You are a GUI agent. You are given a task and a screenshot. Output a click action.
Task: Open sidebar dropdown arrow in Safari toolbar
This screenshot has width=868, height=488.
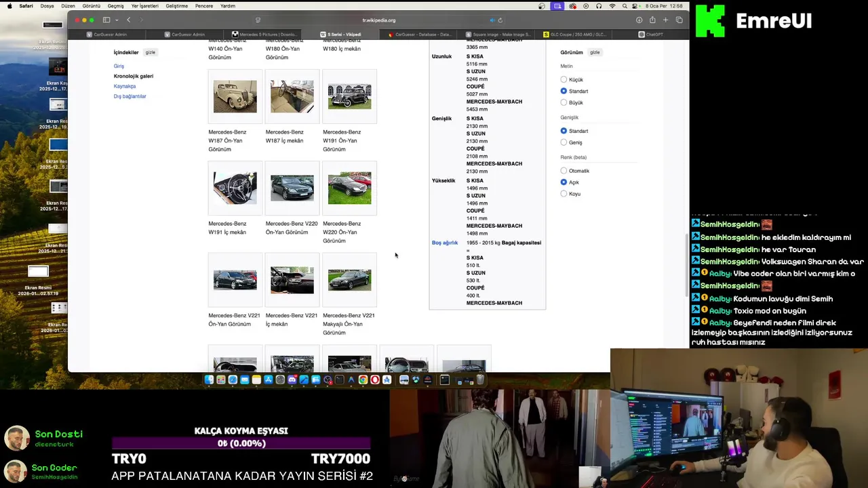[116, 20]
